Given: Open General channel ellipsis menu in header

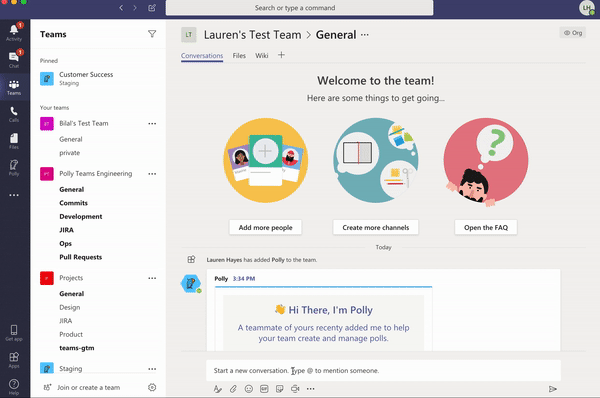Looking at the screenshot, I should pos(365,35).
